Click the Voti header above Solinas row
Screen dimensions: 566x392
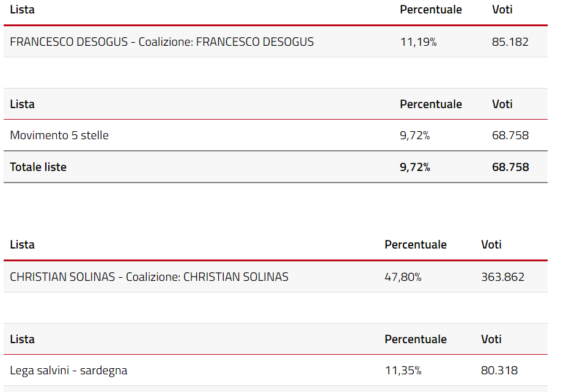(x=491, y=245)
